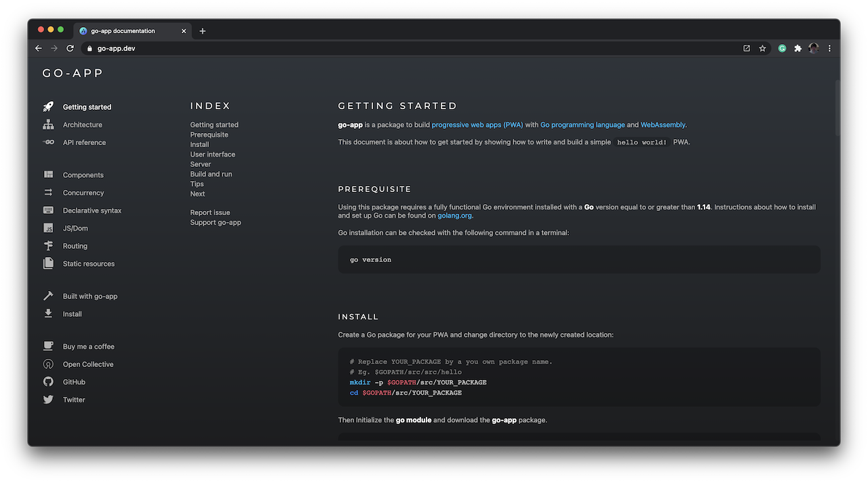This screenshot has height=483, width=868.
Task: Bookmark this page with the star icon
Action: coord(762,49)
